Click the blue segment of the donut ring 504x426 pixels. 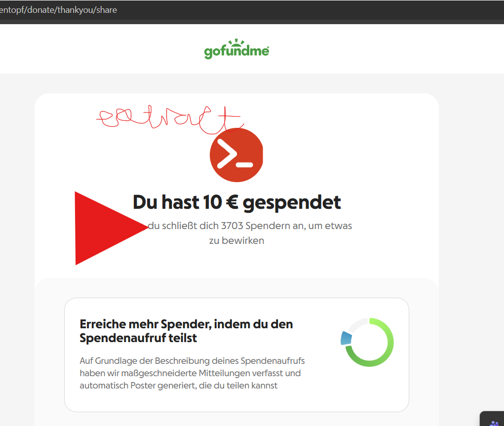click(x=347, y=338)
